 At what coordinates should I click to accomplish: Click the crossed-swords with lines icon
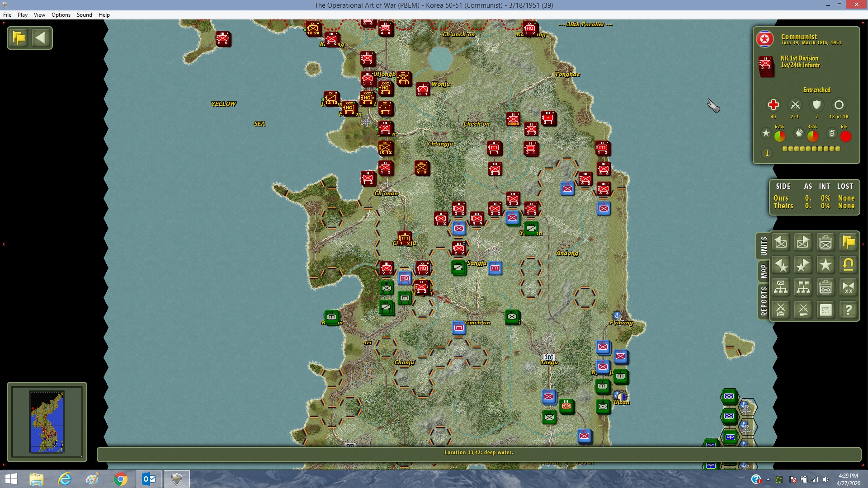(803, 310)
